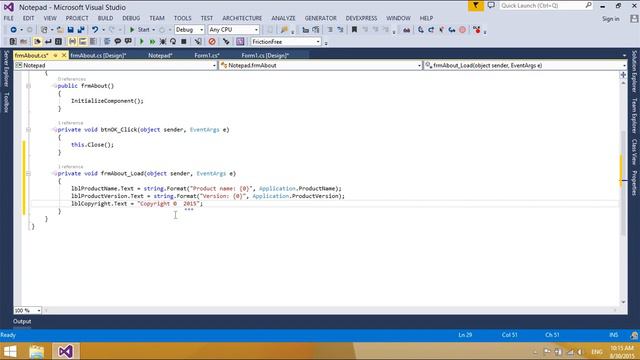
Task: Toggle the highlighted brackets toolbar button
Action: point(72,42)
